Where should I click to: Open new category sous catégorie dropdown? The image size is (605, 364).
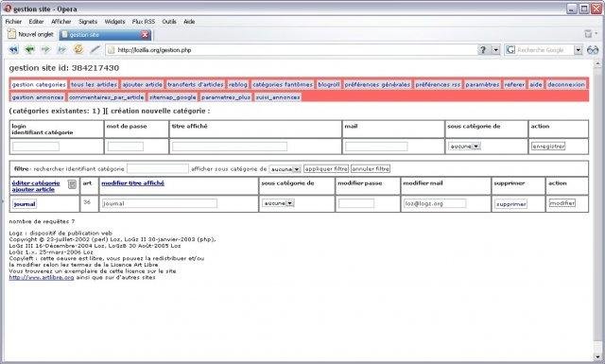[464, 147]
